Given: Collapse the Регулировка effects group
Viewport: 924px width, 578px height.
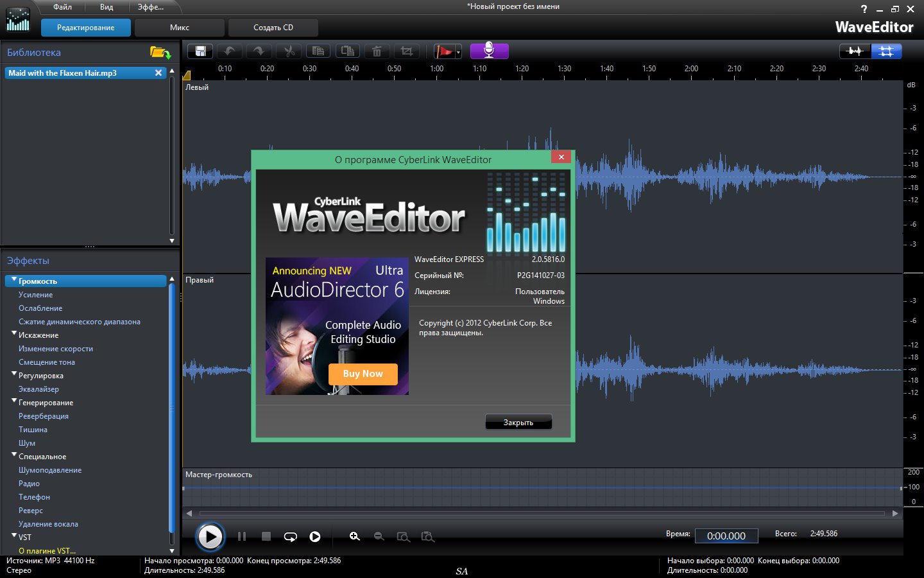Looking at the screenshot, I should 14,374.
